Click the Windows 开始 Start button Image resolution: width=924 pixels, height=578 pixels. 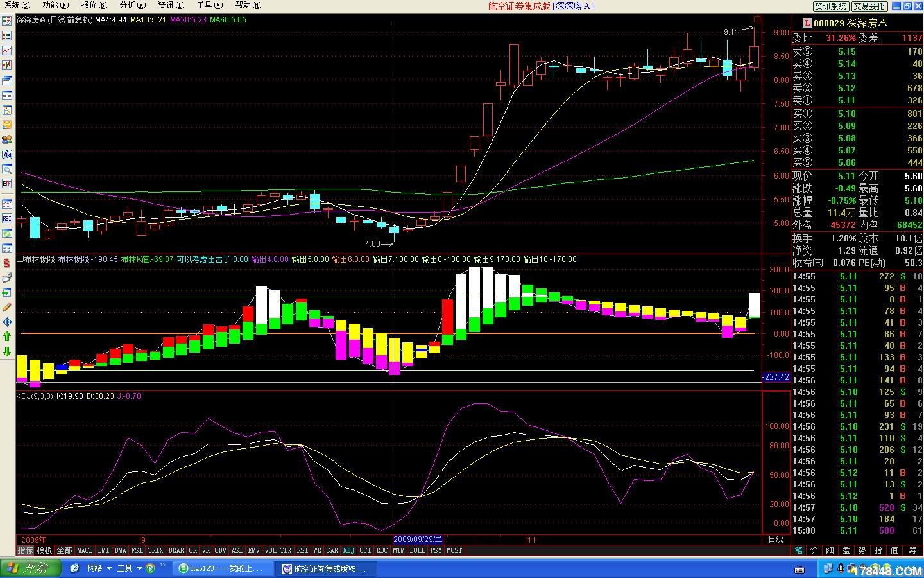click(x=31, y=568)
